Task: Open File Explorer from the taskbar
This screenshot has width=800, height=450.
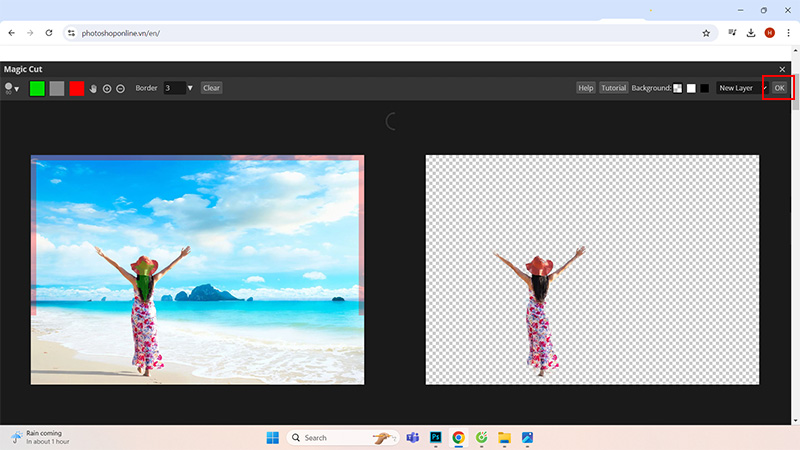Action: point(504,438)
